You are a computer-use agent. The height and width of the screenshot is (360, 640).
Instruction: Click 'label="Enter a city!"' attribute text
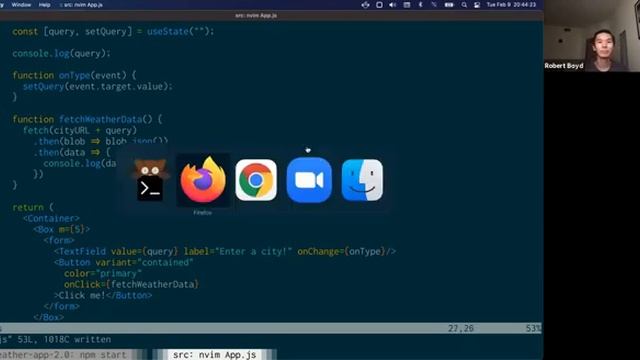tap(238, 251)
